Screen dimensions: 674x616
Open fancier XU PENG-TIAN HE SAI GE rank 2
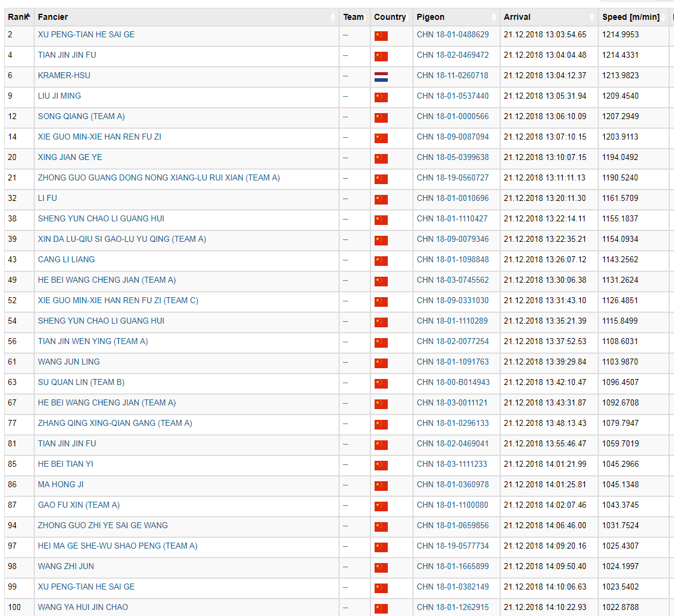click(86, 34)
